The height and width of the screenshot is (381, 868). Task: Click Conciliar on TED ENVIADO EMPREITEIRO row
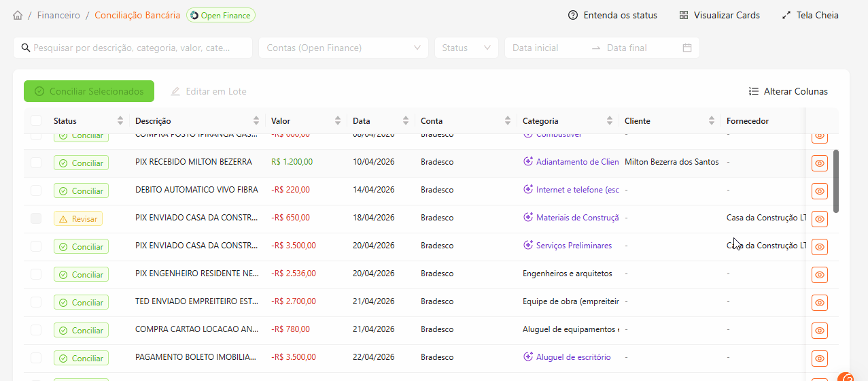(x=82, y=303)
